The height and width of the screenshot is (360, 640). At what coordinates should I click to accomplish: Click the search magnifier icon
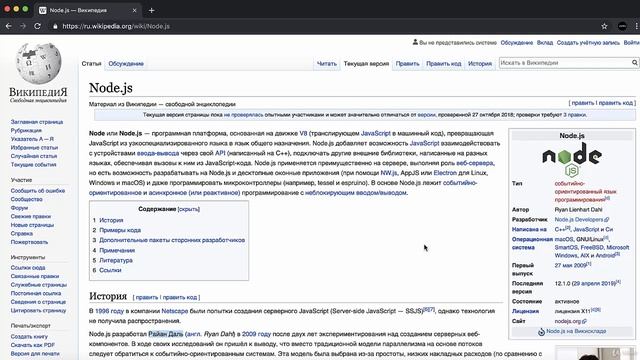click(635, 63)
